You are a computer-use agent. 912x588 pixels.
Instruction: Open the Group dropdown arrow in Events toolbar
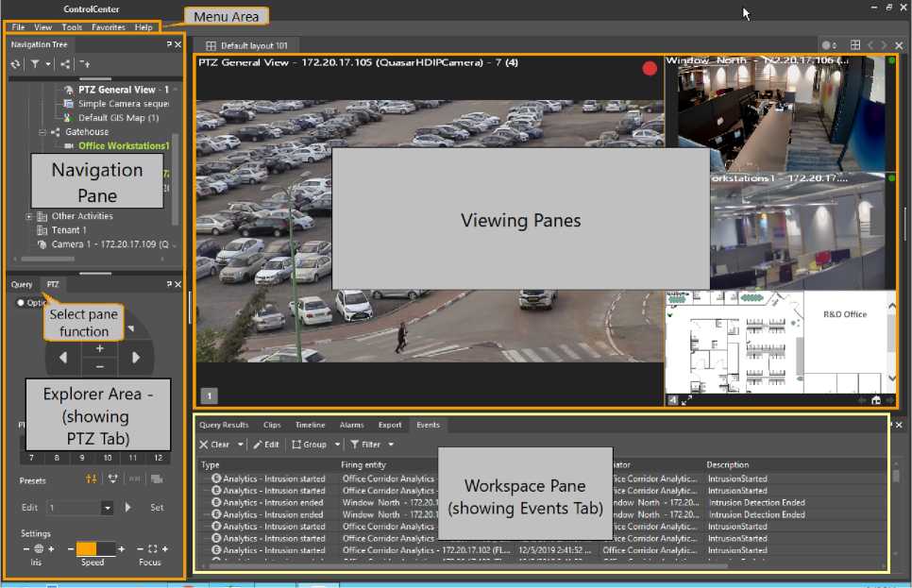click(x=337, y=445)
